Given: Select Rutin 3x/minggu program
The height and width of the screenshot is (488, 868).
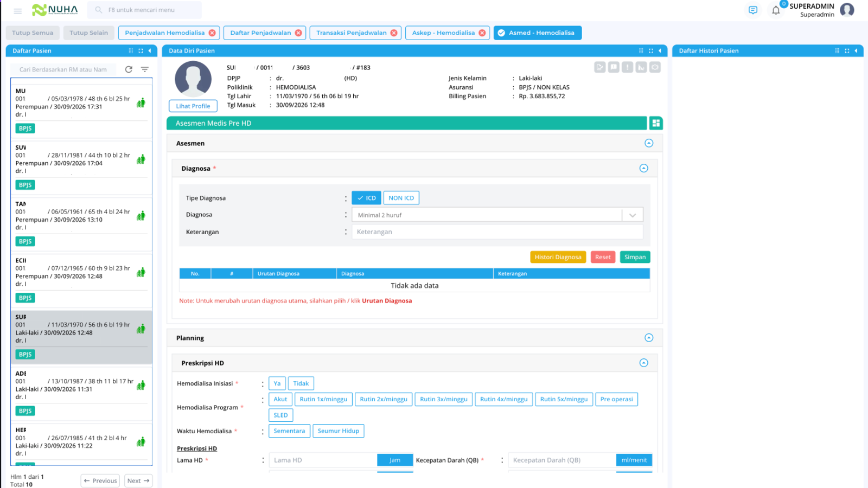Looking at the screenshot, I should (x=444, y=399).
